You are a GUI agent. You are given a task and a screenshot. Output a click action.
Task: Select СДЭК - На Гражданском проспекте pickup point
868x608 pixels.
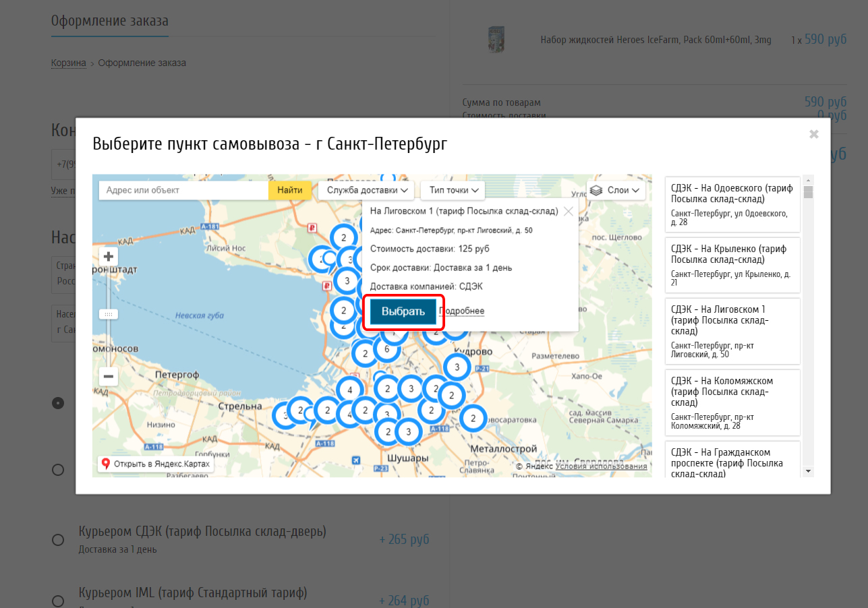732,460
